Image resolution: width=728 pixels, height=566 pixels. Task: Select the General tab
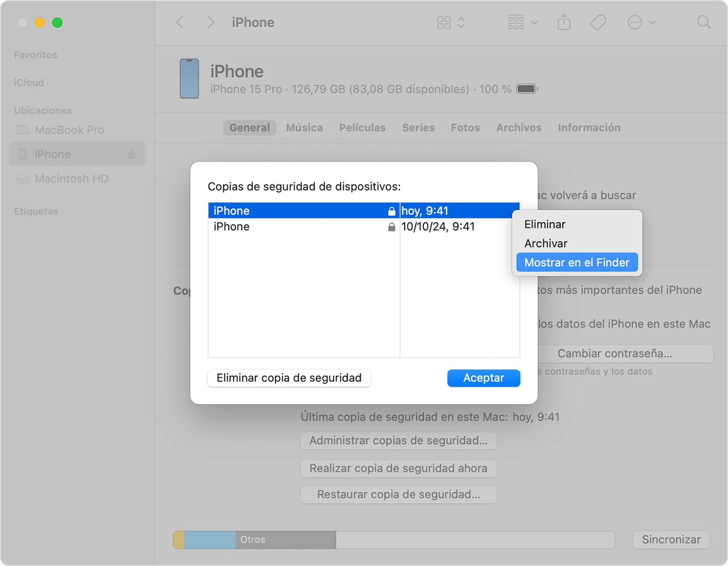pos(250,127)
